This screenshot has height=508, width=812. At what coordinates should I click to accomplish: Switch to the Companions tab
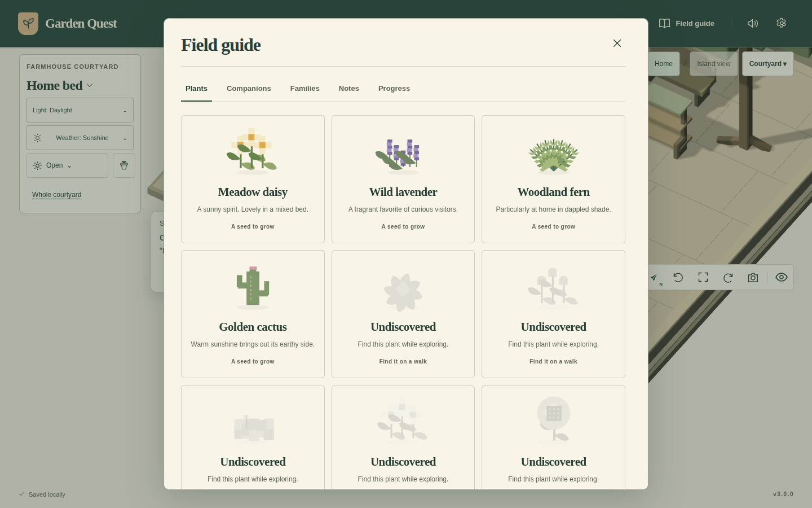click(x=249, y=89)
